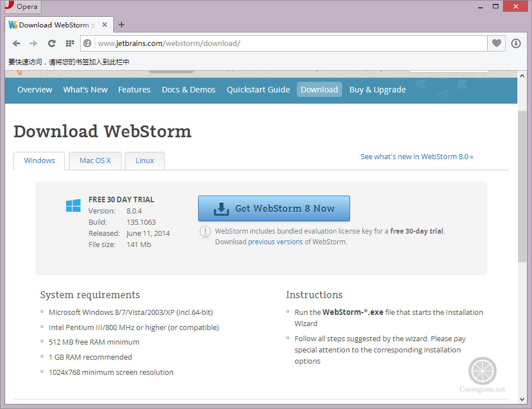The width and height of the screenshot is (532, 409).
Task: Open Speed Dial grid icon
Action: (70, 44)
